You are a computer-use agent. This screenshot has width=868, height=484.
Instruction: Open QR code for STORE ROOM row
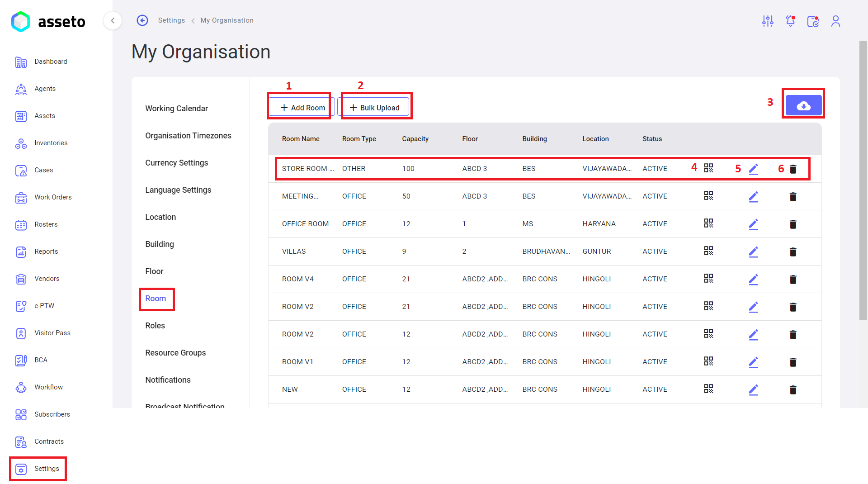click(x=708, y=168)
